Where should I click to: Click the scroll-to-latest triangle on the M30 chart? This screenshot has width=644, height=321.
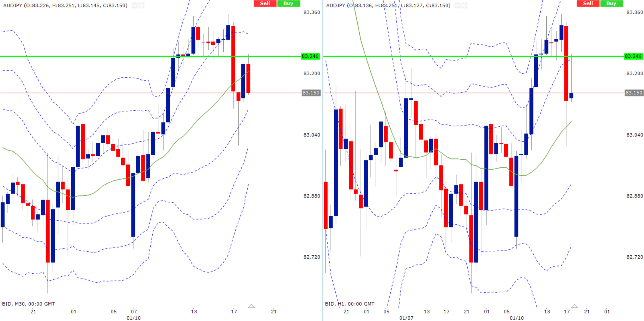tap(251, 306)
